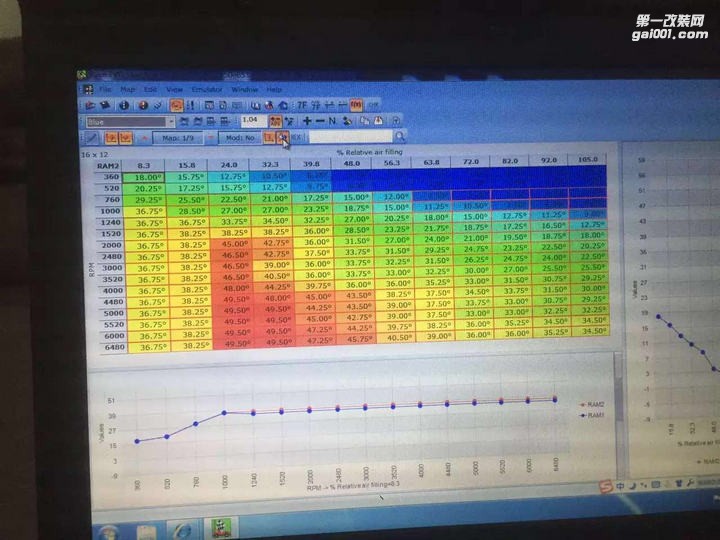Toggle the Mod: No button
720x540 pixels.
click(240, 137)
